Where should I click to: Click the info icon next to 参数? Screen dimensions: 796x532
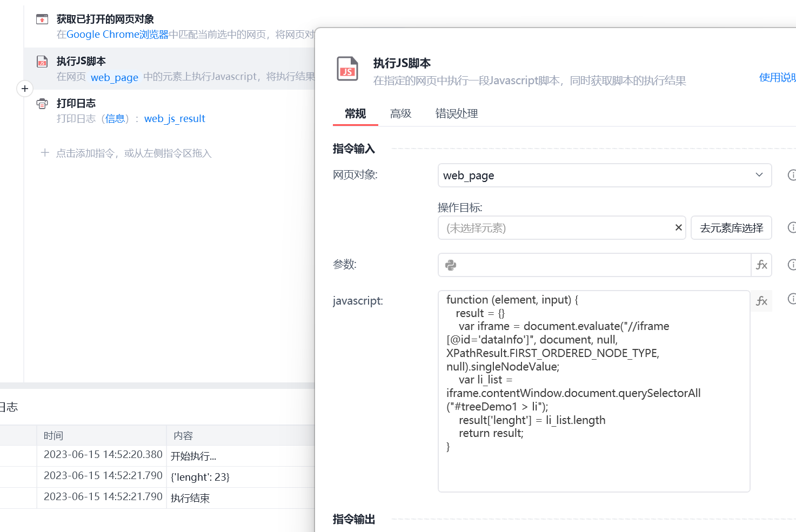point(792,265)
